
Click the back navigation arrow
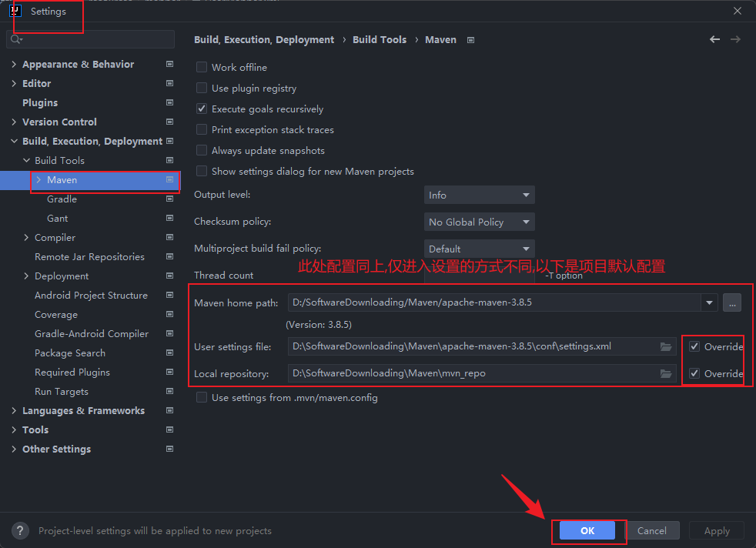pos(714,39)
